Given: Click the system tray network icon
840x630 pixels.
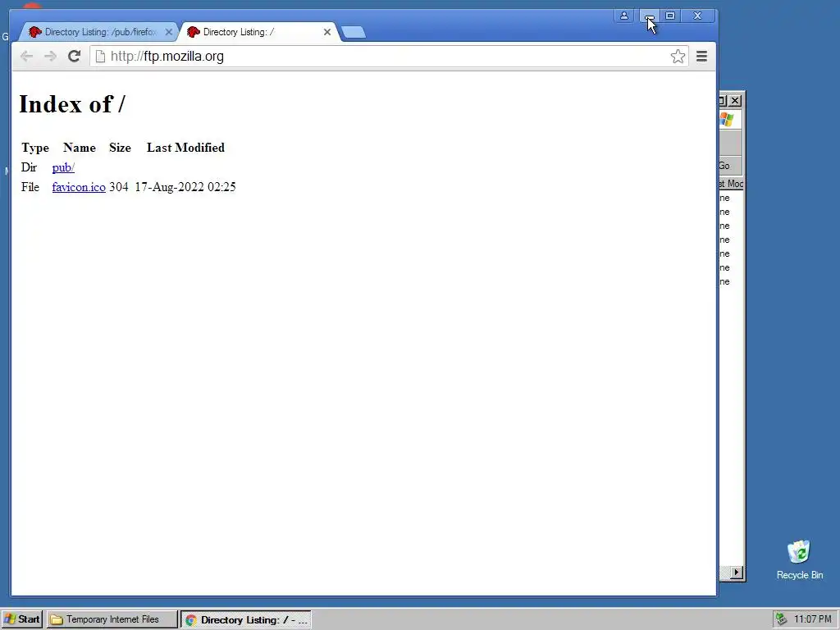Looking at the screenshot, I should tap(782, 619).
